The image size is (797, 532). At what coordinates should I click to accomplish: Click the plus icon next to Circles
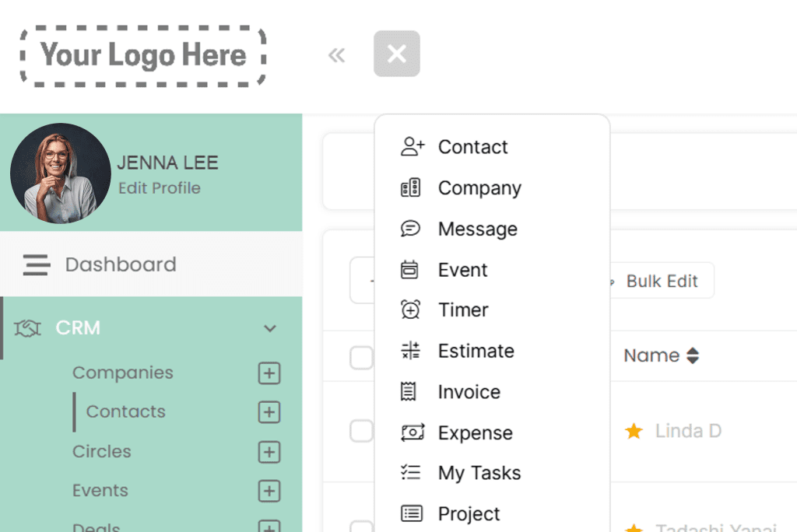coord(269,452)
